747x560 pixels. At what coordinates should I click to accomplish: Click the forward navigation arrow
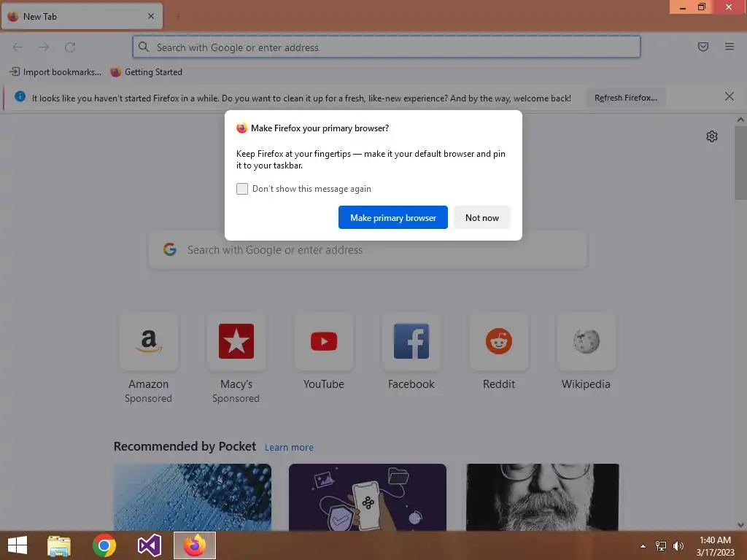point(44,47)
